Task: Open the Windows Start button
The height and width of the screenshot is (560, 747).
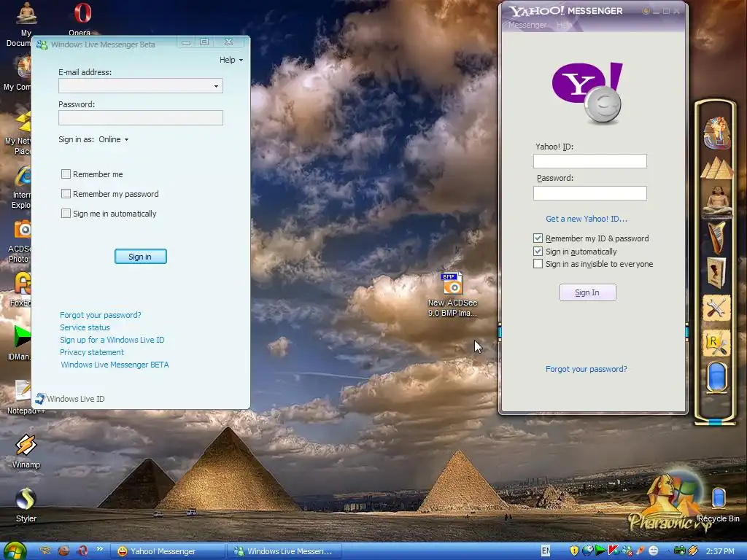Action: pyautogui.click(x=15, y=551)
